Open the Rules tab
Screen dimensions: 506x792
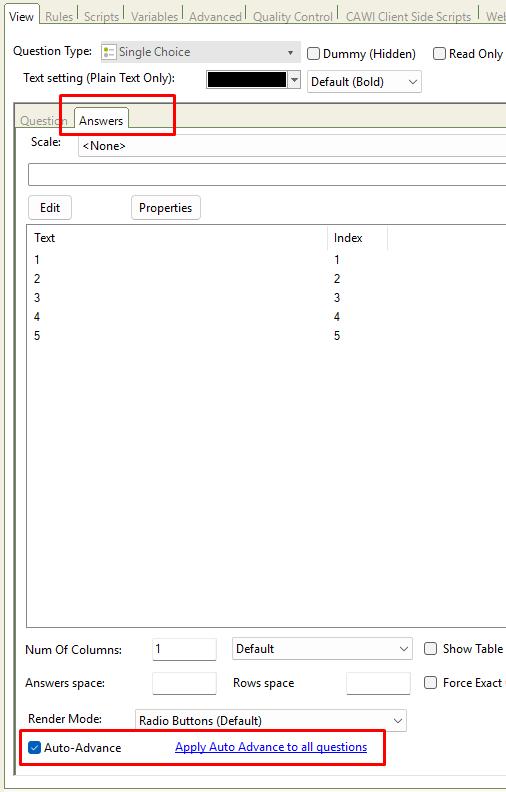pyautogui.click(x=59, y=17)
